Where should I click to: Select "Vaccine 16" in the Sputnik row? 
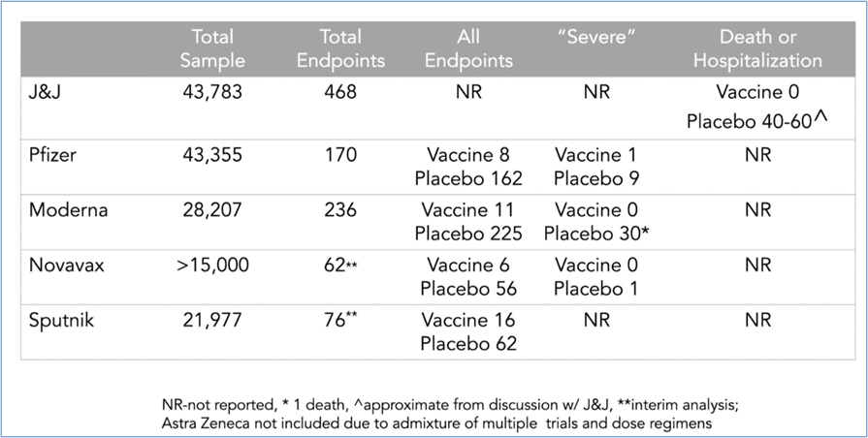tap(468, 321)
